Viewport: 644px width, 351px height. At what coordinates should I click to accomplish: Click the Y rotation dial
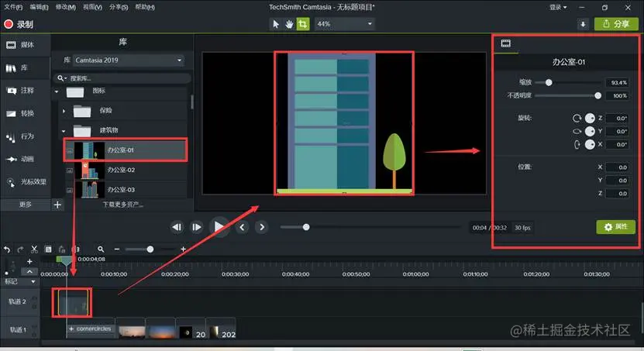(x=590, y=132)
